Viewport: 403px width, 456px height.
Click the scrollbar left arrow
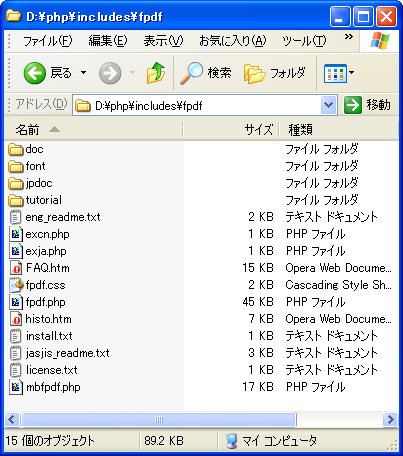pyautogui.click(x=12, y=420)
